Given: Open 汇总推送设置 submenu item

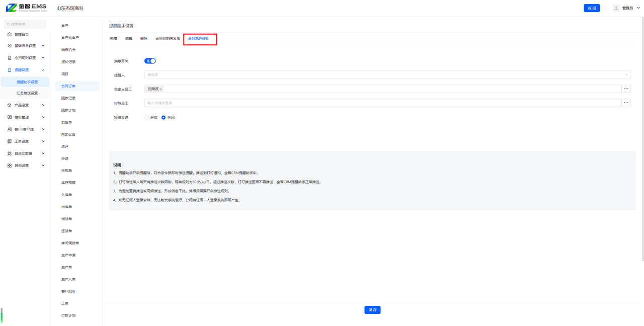Looking at the screenshot, I should (x=27, y=93).
